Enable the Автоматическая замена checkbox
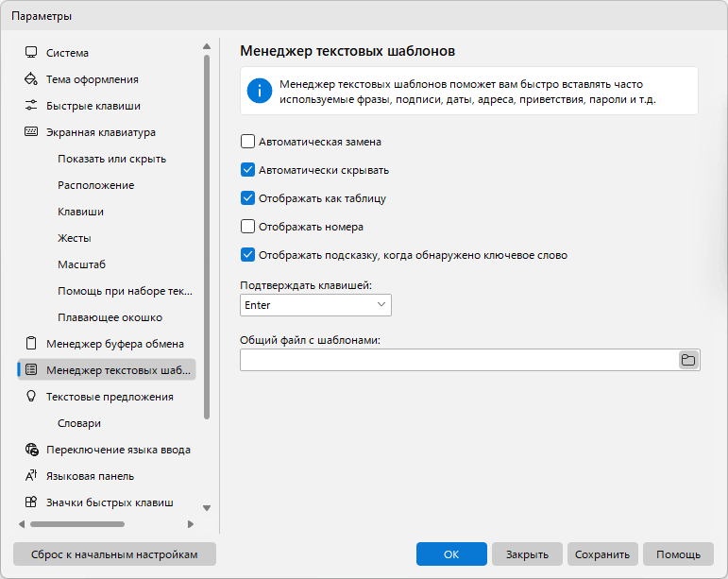Viewport: 728px width, 579px height. (247, 141)
